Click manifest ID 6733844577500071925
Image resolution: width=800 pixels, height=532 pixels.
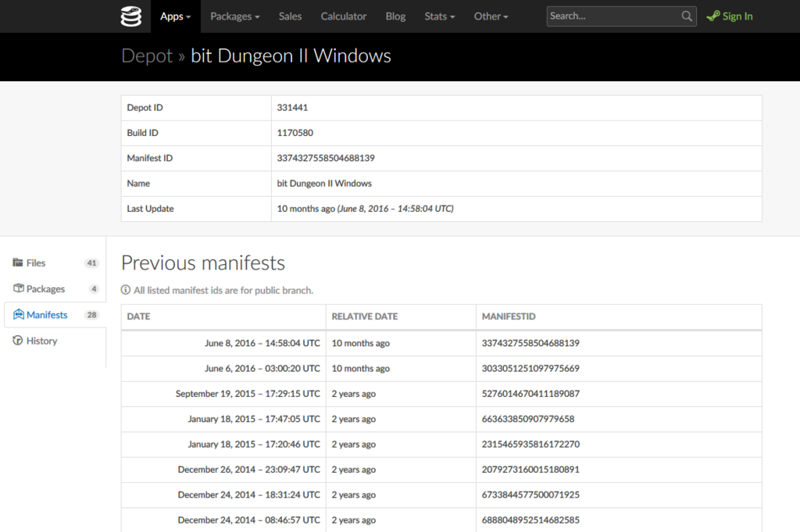click(530, 495)
